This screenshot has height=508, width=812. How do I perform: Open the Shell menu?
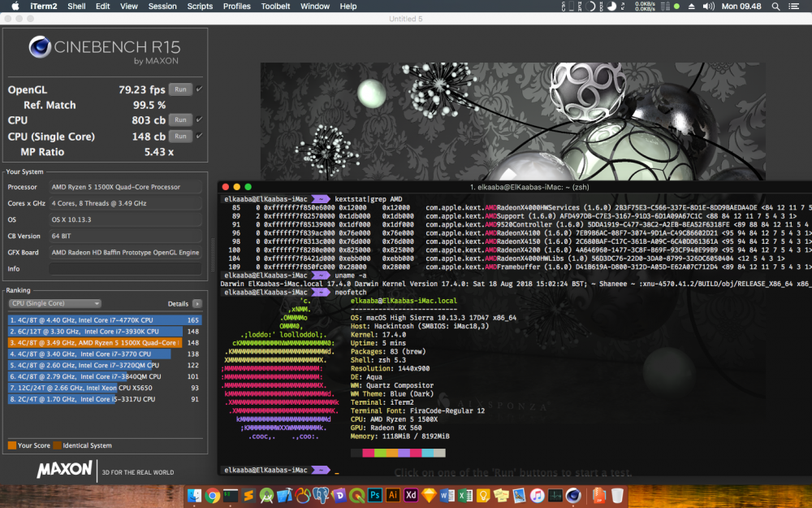click(76, 7)
